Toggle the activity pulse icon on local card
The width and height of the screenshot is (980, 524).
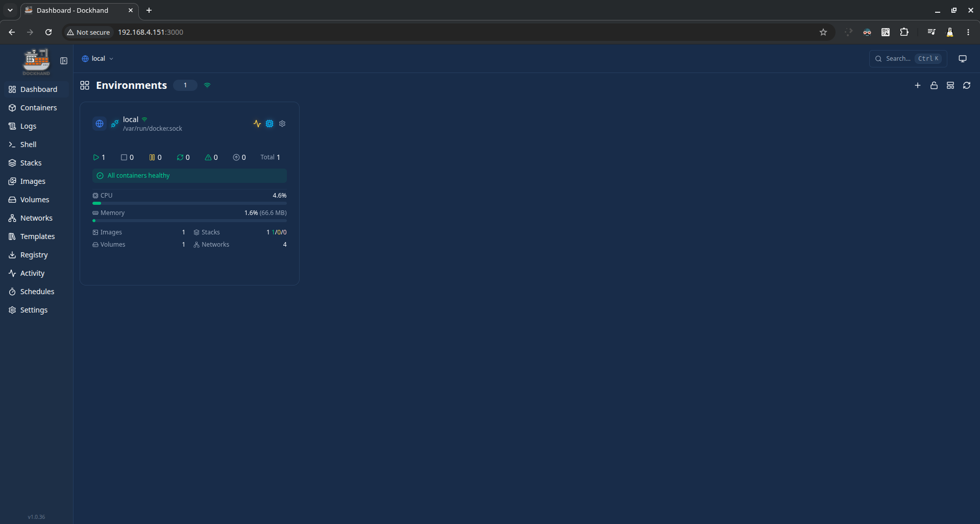(x=257, y=124)
